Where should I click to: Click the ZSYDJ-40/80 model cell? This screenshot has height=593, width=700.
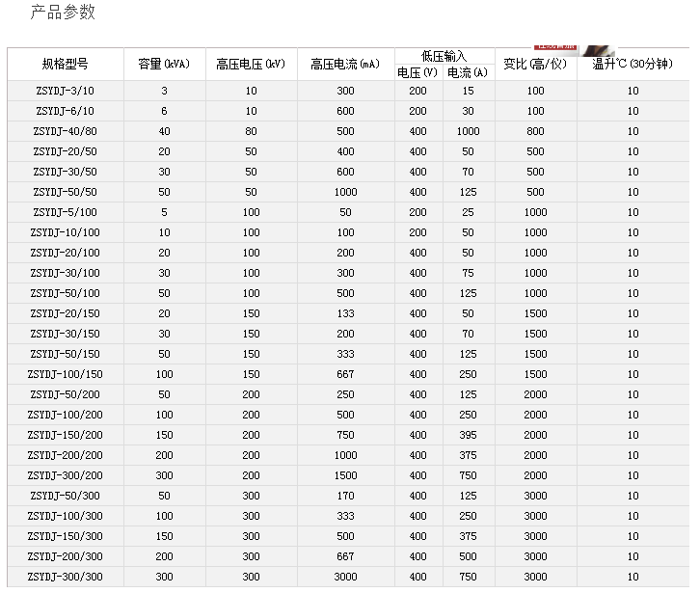[x=66, y=131]
